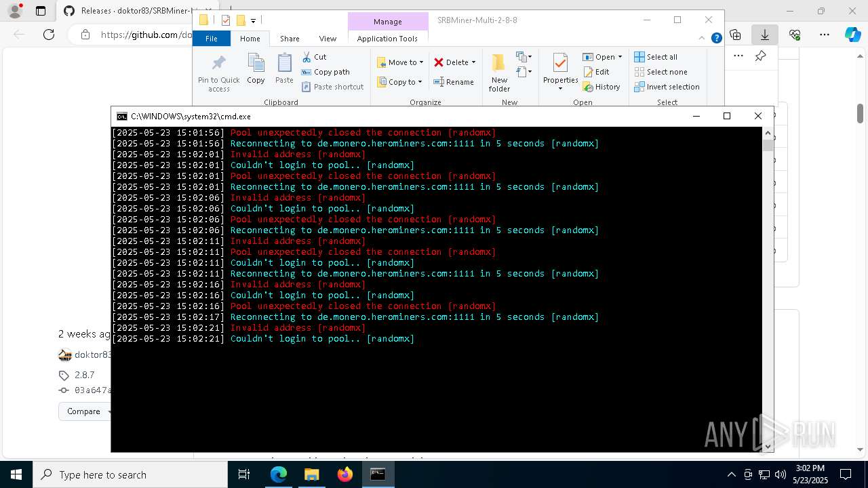Screen dimensions: 868x488
Task: Switch to the View ribbon tab
Action: (328, 39)
